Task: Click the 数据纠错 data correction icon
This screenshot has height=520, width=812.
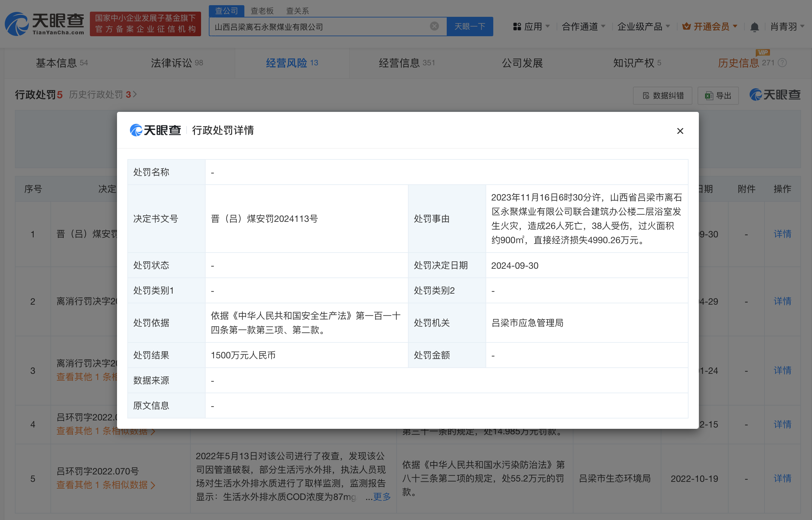Action: [646, 95]
